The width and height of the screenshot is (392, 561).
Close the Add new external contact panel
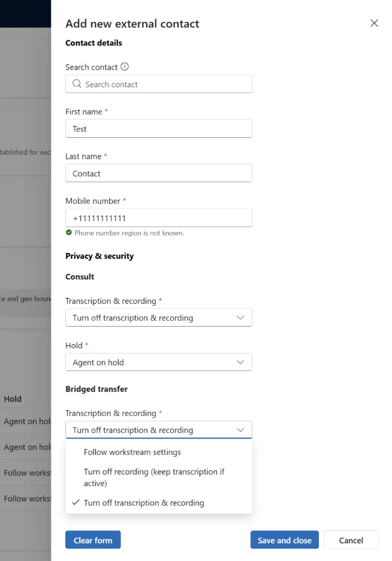pos(374,23)
